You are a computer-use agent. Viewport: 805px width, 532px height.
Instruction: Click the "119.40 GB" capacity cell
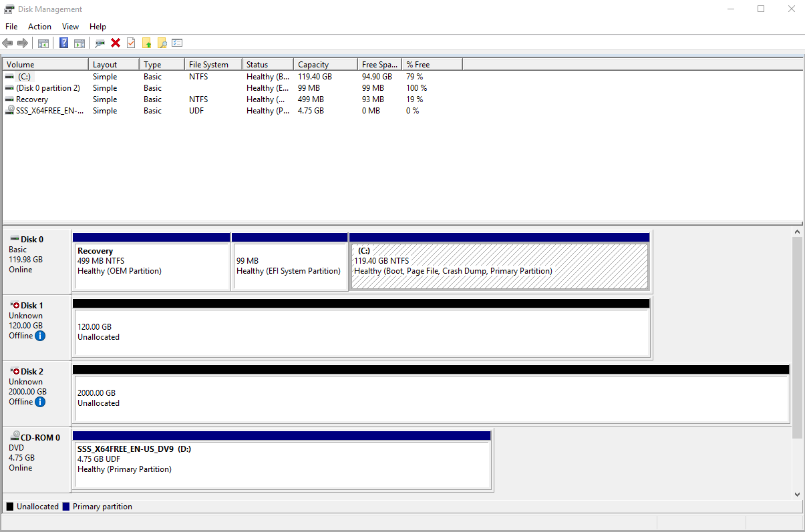pyautogui.click(x=315, y=77)
